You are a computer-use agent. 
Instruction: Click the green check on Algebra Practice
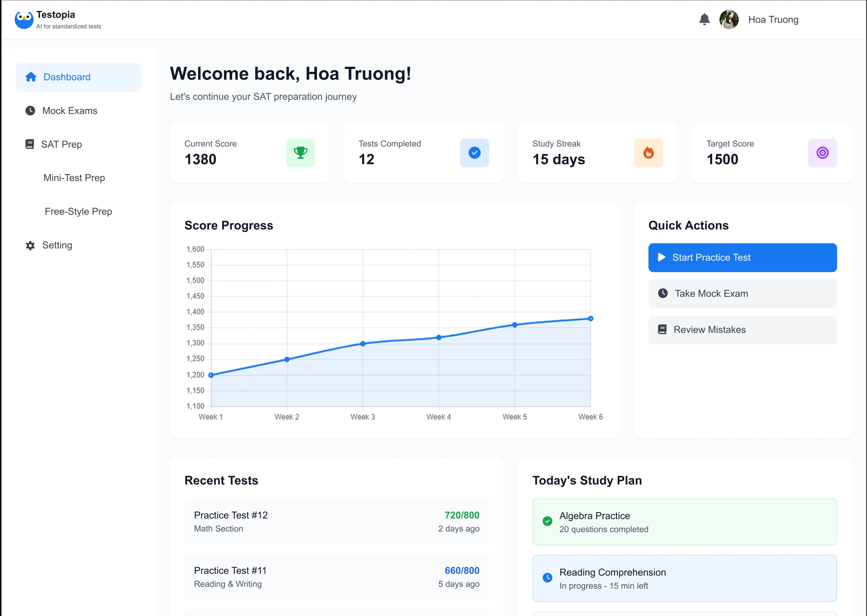click(547, 521)
